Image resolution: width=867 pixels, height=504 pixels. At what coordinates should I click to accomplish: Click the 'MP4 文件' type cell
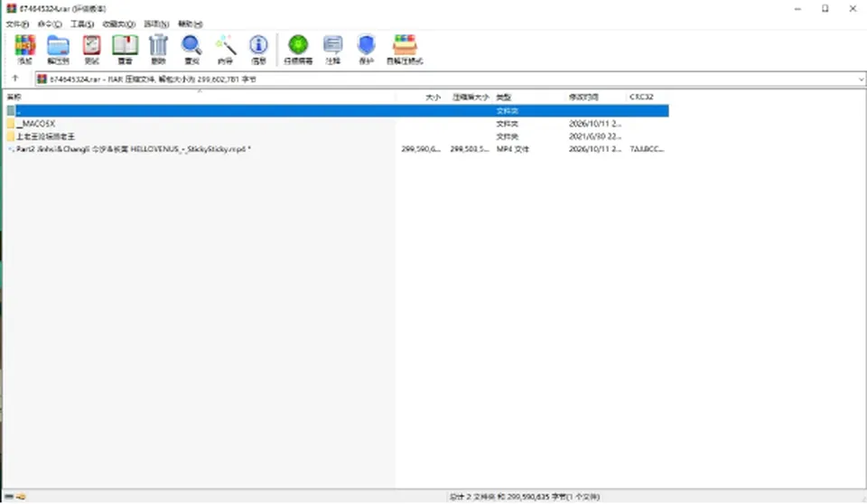click(x=513, y=149)
